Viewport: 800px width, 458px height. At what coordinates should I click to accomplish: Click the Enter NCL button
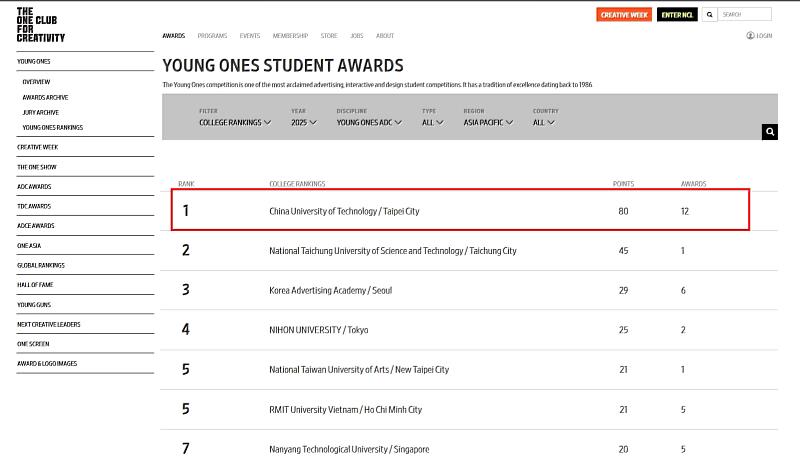(x=677, y=15)
